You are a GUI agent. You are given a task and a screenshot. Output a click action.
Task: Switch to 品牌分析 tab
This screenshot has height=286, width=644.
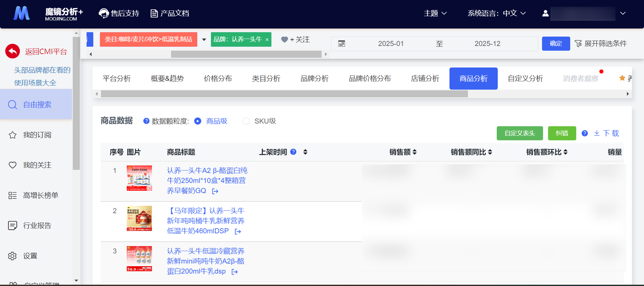coord(315,79)
